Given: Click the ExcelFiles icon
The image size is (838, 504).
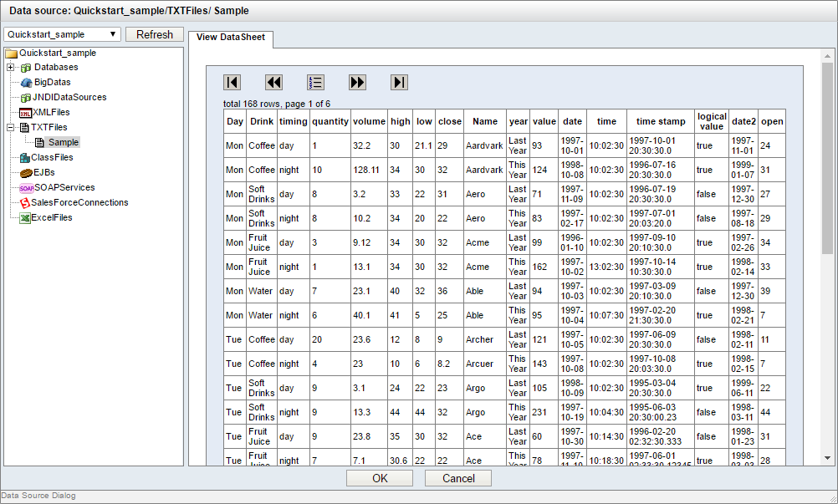Looking at the screenshot, I should coord(24,218).
